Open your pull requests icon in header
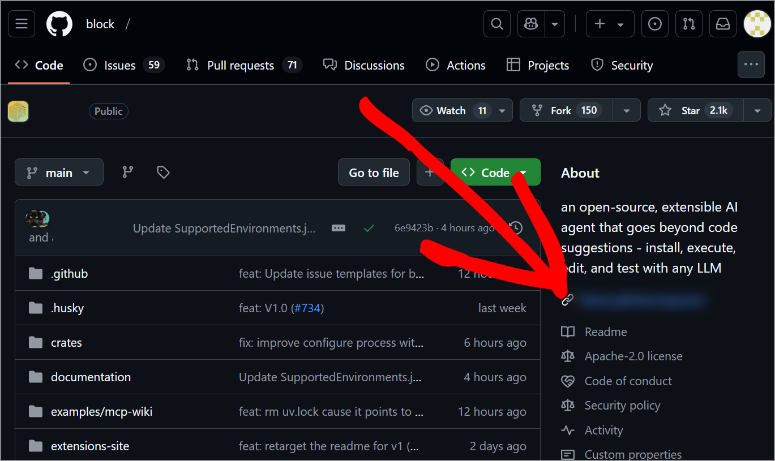Image resolution: width=775 pixels, height=461 pixels. click(x=689, y=24)
